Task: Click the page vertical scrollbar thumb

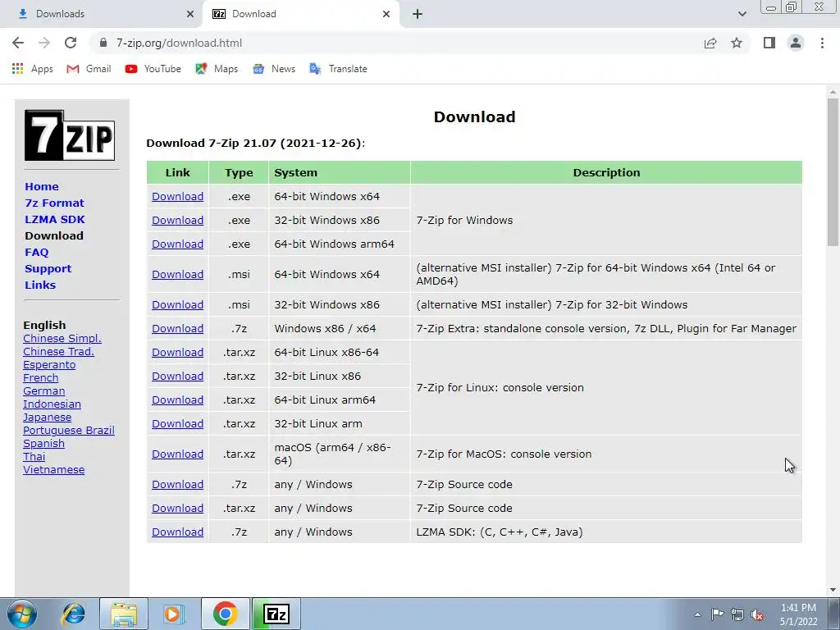Action: 833,171
